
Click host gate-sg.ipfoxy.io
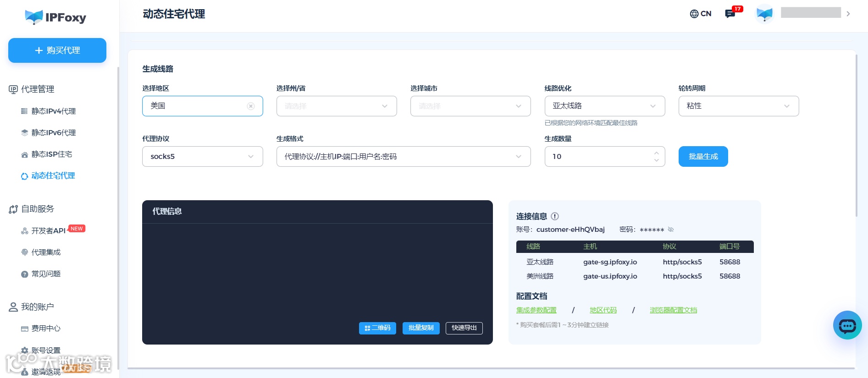click(x=610, y=262)
